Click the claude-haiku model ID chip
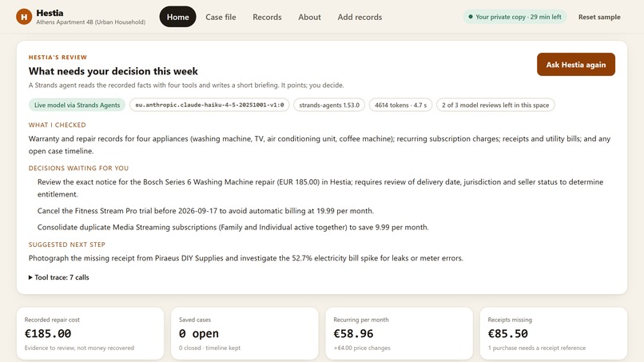This screenshot has width=644, height=362. pyautogui.click(x=209, y=105)
